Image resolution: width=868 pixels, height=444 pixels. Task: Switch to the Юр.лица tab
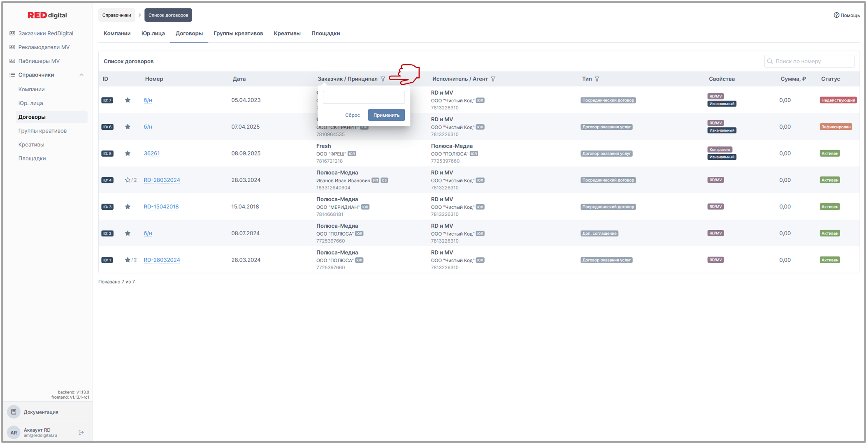click(153, 33)
